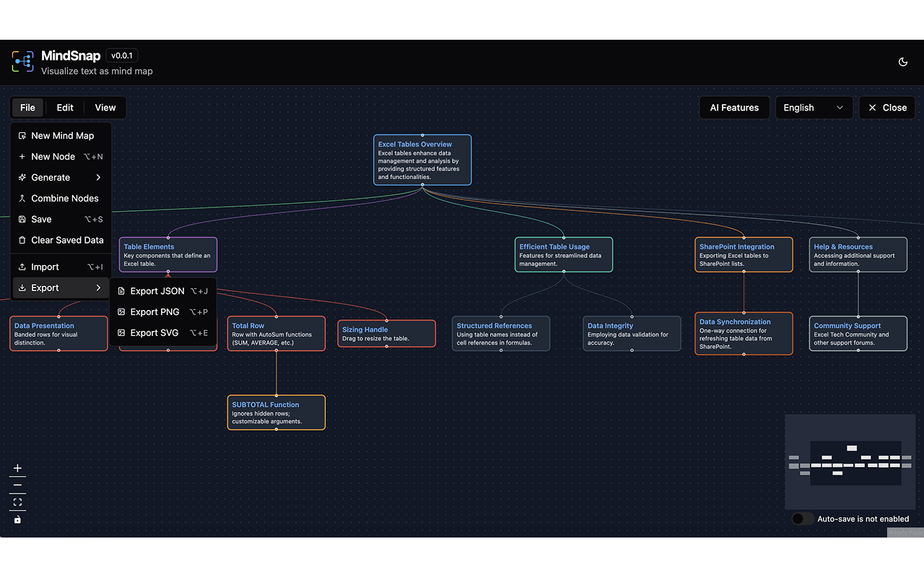Click the Combine Nodes merge icon

(21, 198)
